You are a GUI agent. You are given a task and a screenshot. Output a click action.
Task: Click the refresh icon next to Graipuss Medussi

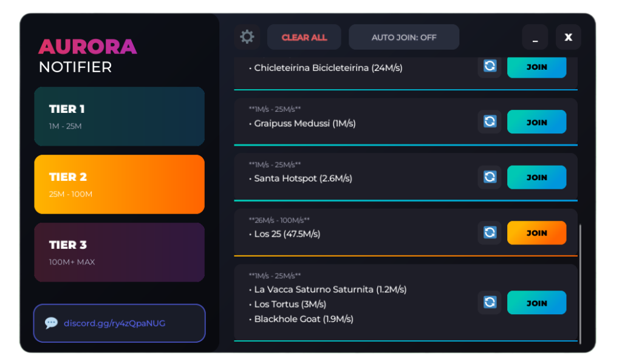[x=490, y=122]
